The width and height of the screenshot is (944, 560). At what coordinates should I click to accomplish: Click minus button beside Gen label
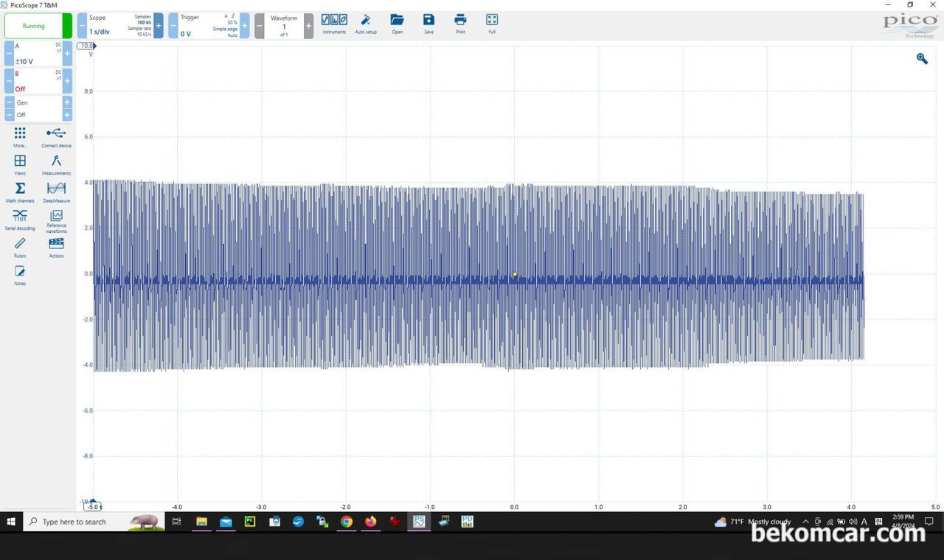click(10, 102)
